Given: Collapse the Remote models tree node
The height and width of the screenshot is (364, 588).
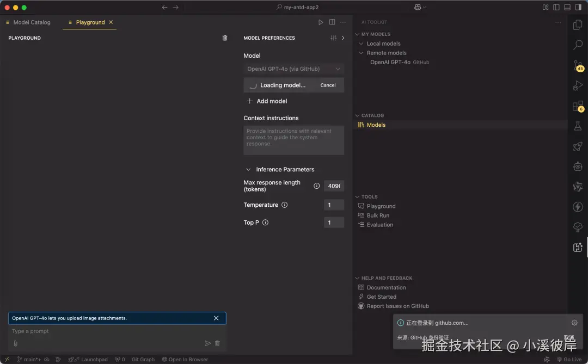Looking at the screenshot, I should [x=361, y=53].
